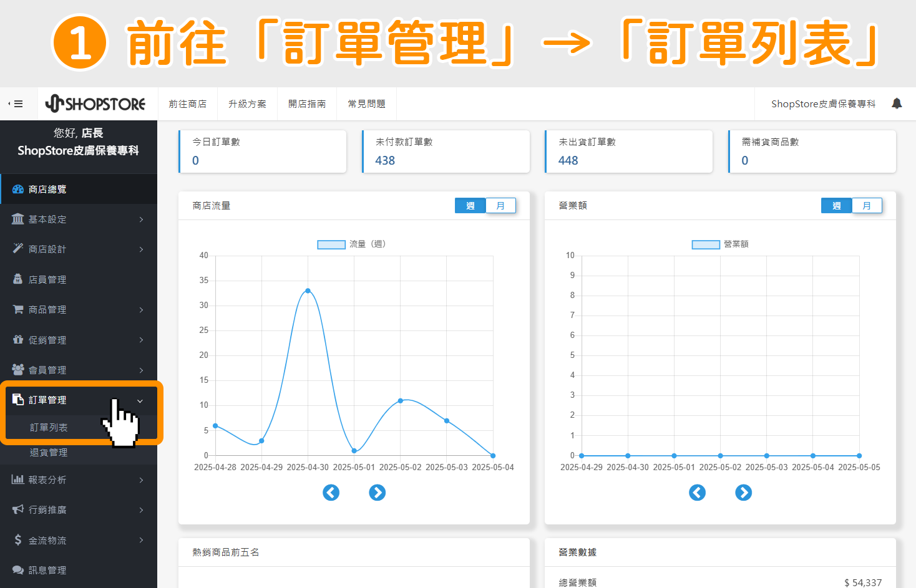Screen dimensions: 916x588
Task: Open 升級方案 in top navigation
Action: pyautogui.click(x=247, y=104)
